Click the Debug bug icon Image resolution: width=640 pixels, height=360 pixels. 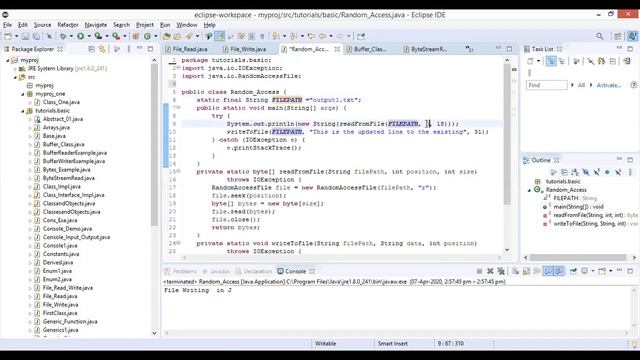(x=63, y=36)
